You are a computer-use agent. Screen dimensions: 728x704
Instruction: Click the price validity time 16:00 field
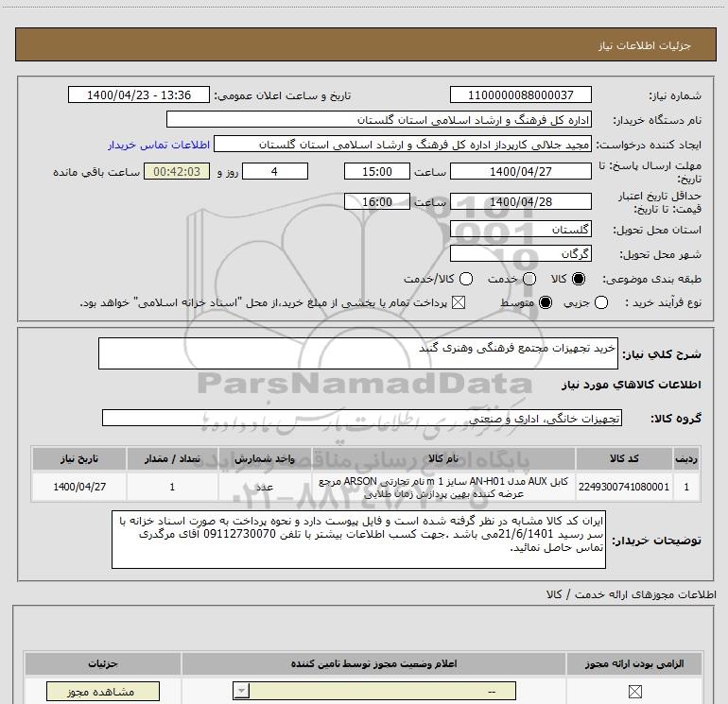(377, 201)
